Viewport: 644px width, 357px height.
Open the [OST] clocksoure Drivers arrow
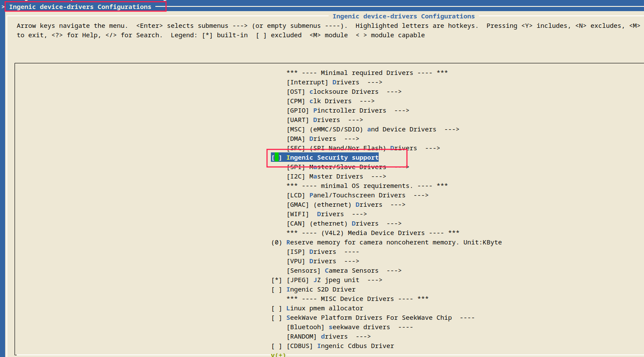pos(394,92)
